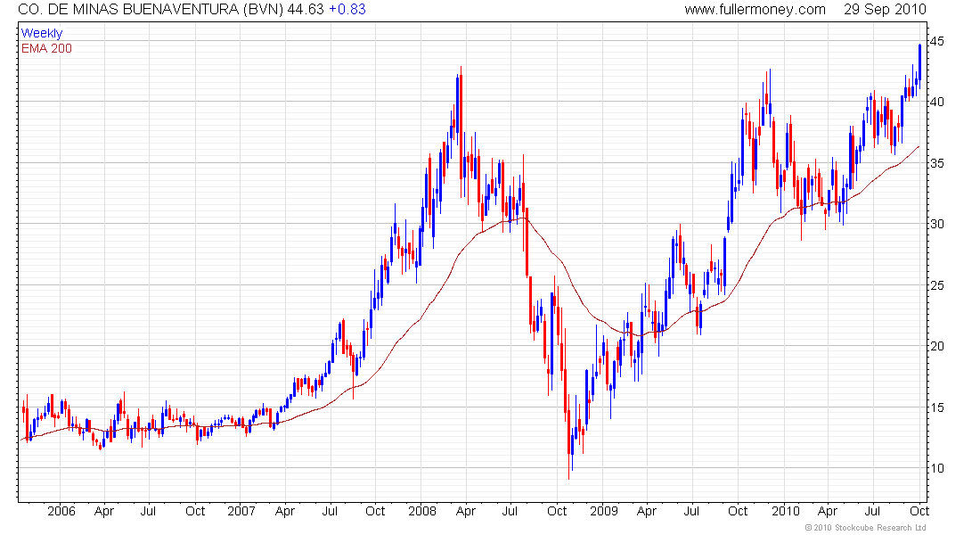Select the 2008 year marker on time axis

422,511
